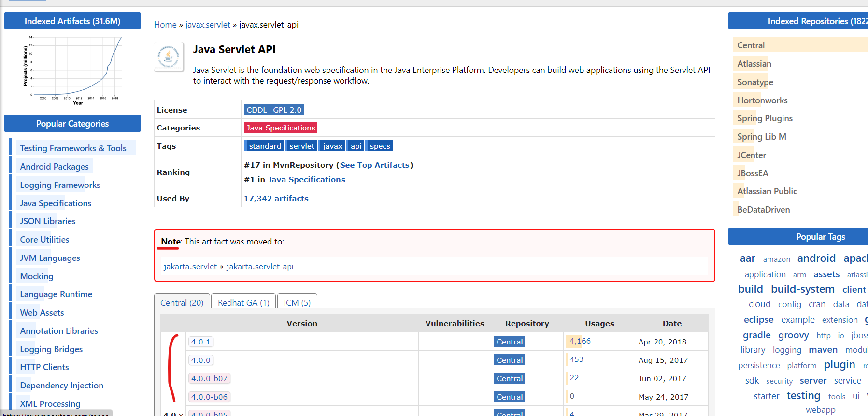The image size is (868, 416).
Task: Select the 'specs' tag
Action: 380,146
